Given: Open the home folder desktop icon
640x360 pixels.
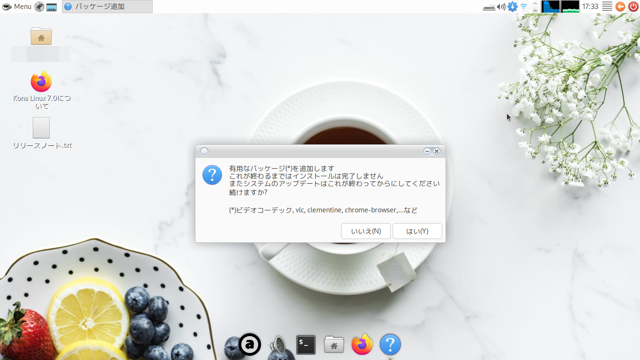Looking at the screenshot, I should [x=41, y=36].
